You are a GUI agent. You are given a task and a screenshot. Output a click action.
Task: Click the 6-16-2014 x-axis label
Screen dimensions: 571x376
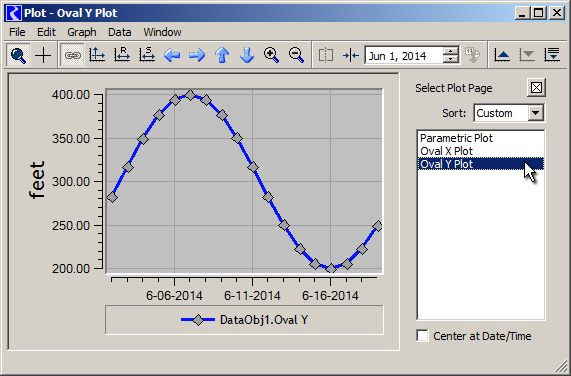click(x=330, y=296)
